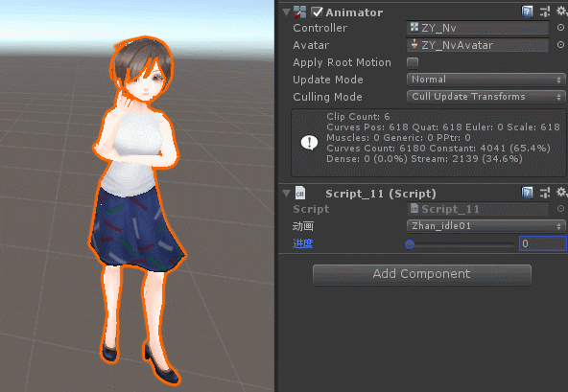
Task: Open the Update Mode dropdown
Action: pyautogui.click(x=486, y=80)
